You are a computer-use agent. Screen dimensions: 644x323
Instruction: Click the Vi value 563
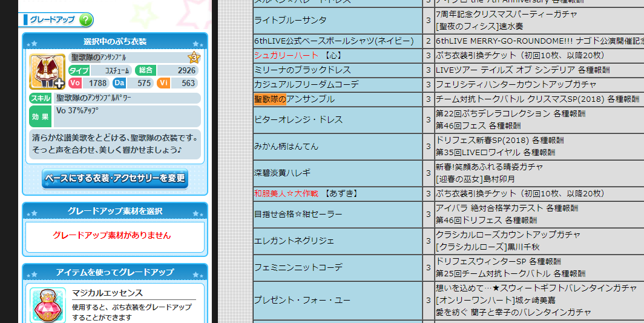[x=188, y=83]
